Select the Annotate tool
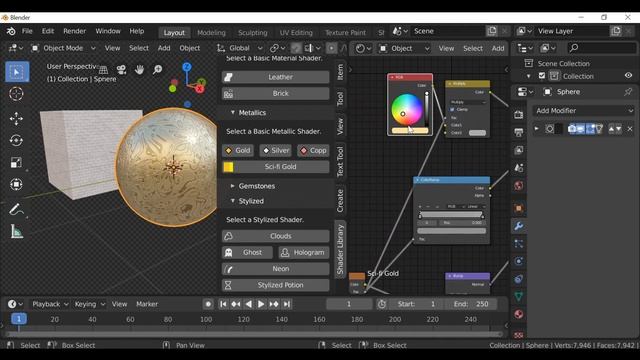The height and width of the screenshot is (360, 640). (x=16, y=209)
